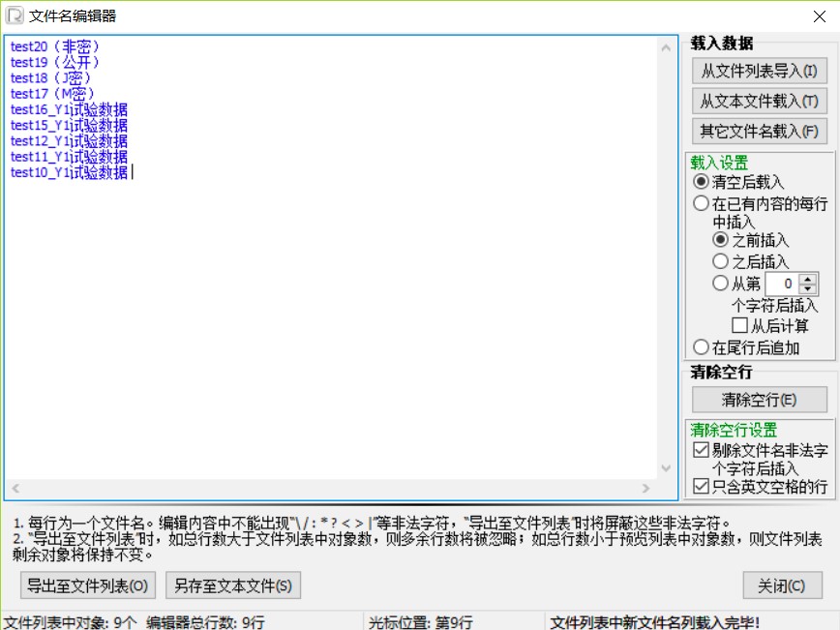840x630 pixels.
Task: Click the horizontal scroll right arrow
Action: [x=646, y=488]
